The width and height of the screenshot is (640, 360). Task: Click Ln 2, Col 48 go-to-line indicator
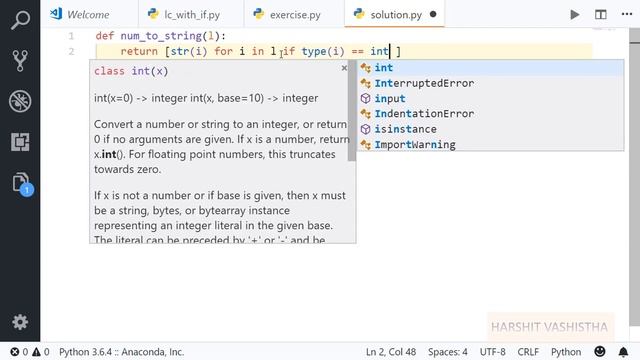[x=391, y=352]
